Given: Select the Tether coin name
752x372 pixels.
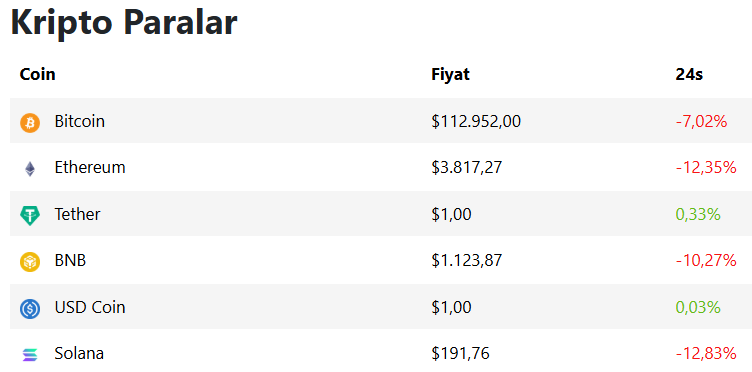Looking at the screenshot, I should (x=78, y=214).
